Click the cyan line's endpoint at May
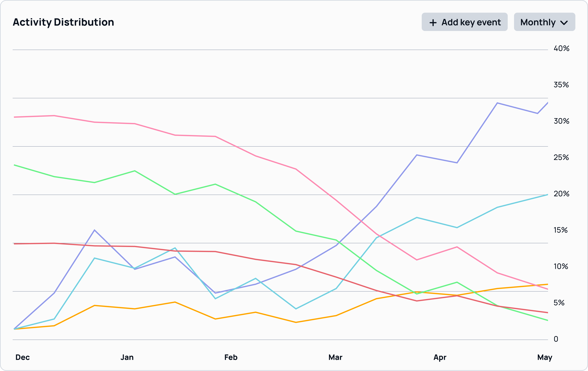Screen dimensions: 588x371 [x=547, y=195]
